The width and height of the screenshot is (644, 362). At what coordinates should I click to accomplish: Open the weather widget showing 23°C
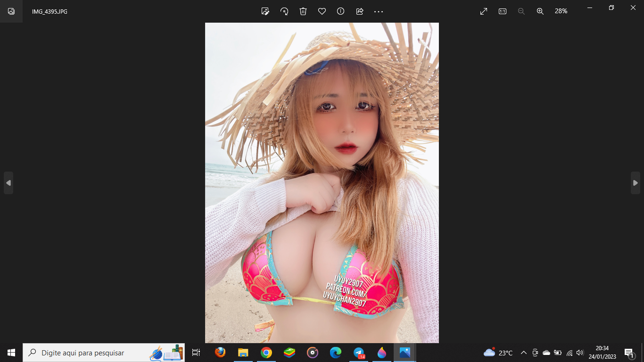[x=498, y=353]
